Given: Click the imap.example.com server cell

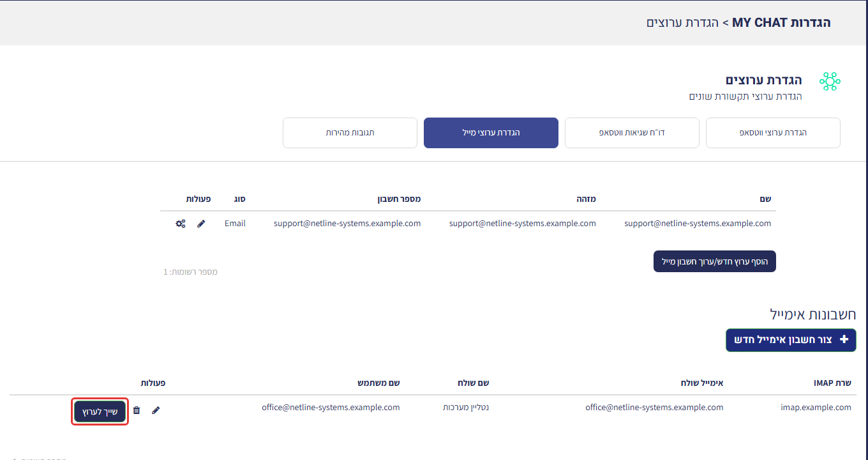Looking at the screenshot, I should [x=816, y=408].
